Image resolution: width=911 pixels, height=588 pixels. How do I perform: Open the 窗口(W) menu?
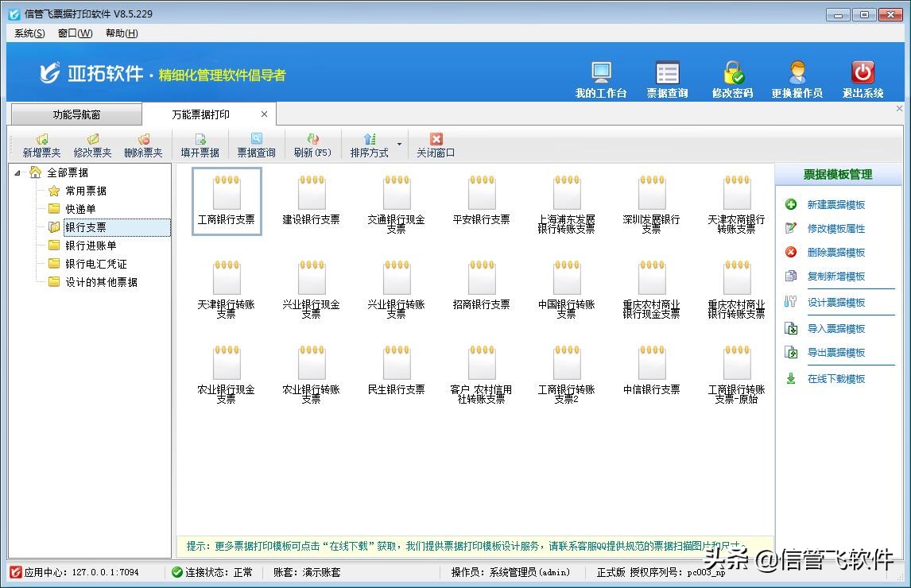[75, 33]
